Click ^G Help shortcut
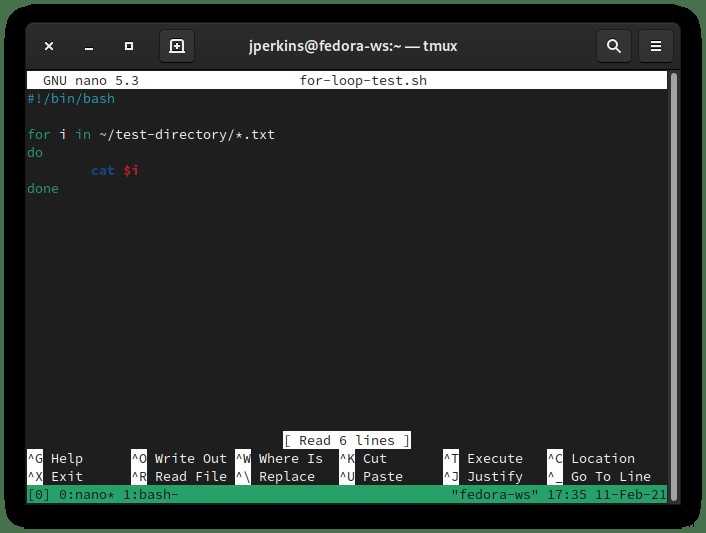 click(x=55, y=458)
